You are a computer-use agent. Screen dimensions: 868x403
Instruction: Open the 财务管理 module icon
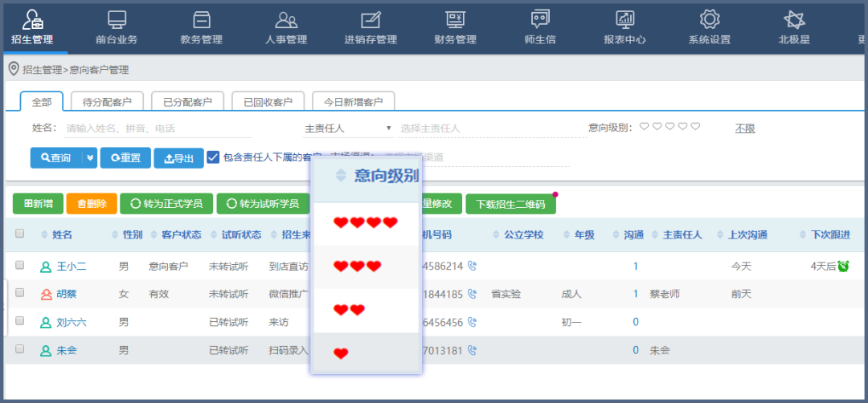tap(455, 19)
